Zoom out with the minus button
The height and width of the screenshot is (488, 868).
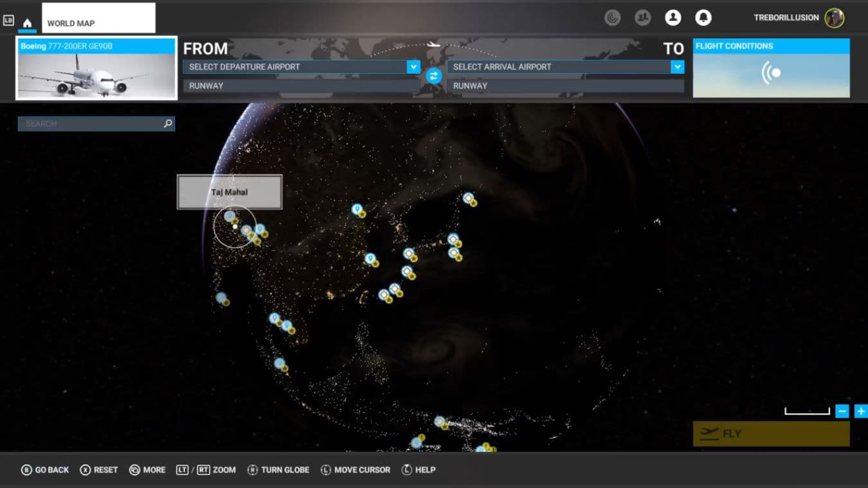click(x=842, y=411)
